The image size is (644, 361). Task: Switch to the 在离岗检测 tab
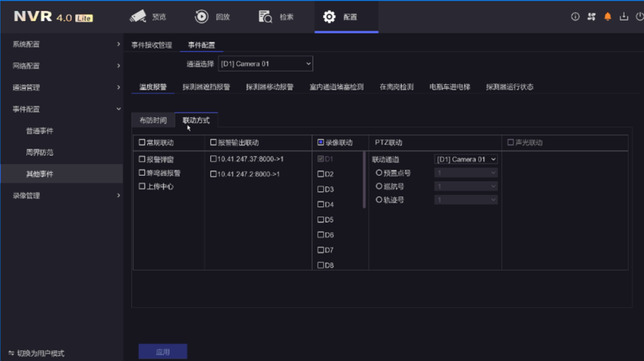(397, 87)
